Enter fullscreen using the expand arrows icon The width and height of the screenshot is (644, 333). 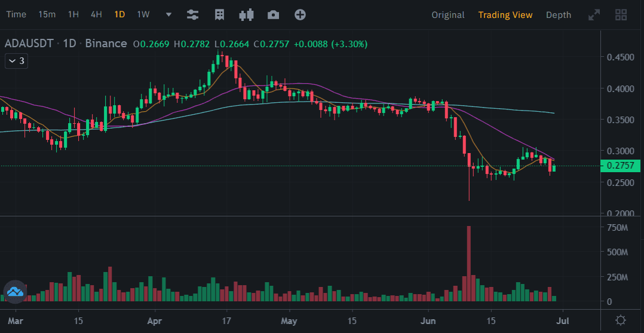(x=594, y=15)
